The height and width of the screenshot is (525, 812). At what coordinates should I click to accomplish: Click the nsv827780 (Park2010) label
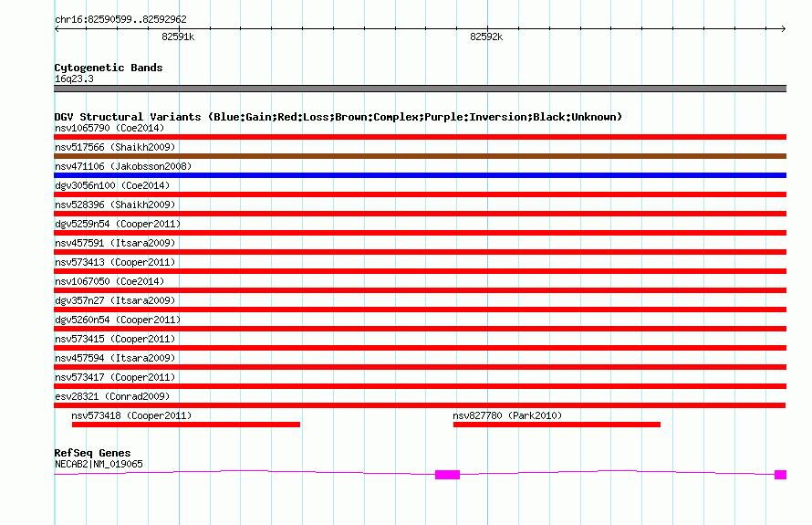pyautogui.click(x=507, y=415)
